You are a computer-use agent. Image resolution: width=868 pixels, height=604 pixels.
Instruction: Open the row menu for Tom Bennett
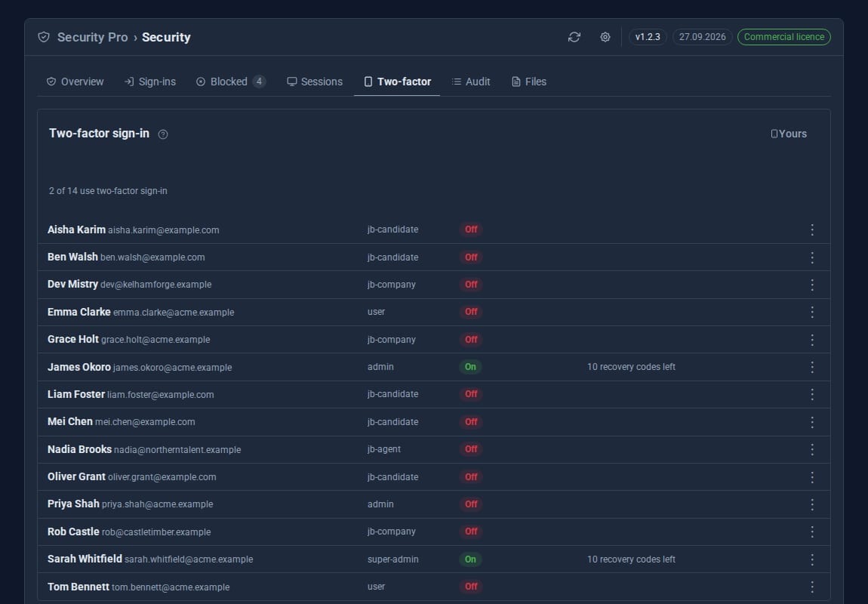[x=812, y=587]
